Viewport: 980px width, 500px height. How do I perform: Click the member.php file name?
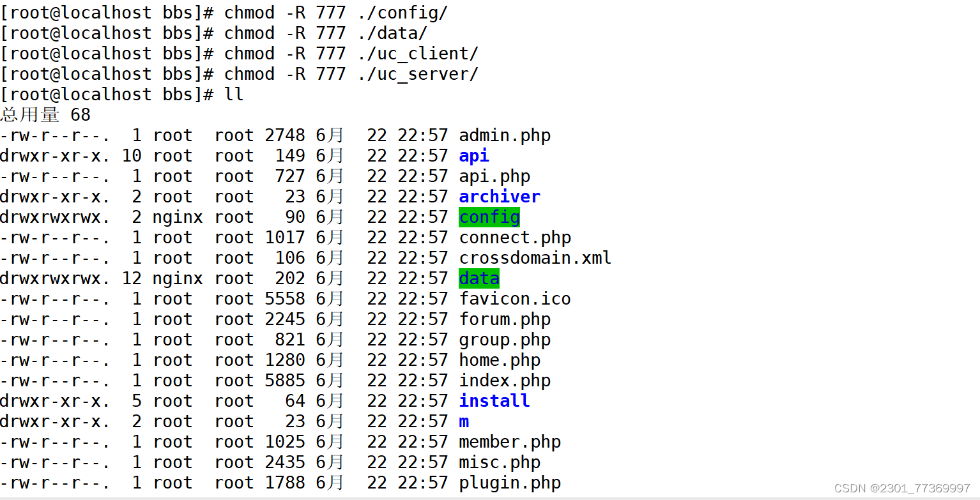coord(510,442)
